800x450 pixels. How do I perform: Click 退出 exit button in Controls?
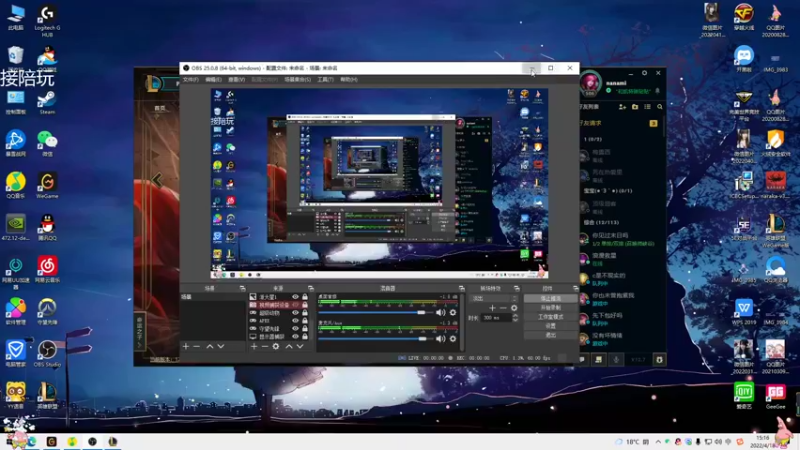pyautogui.click(x=551, y=335)
